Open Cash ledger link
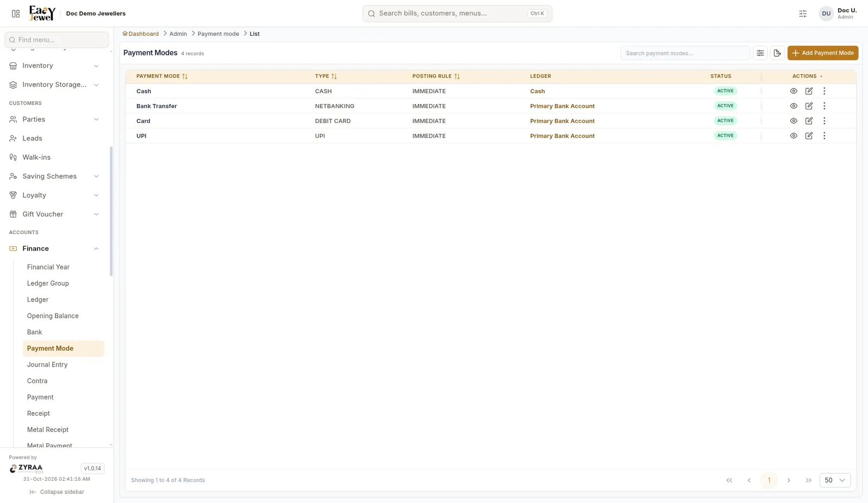This screenshot has height=503, width=868. click(x=537, y=91)
